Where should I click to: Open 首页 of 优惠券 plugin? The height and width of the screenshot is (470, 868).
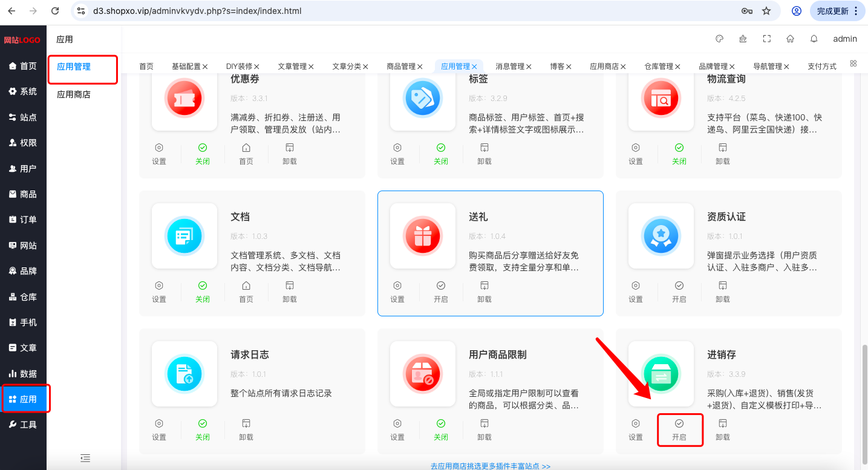[x=246, y=154]
